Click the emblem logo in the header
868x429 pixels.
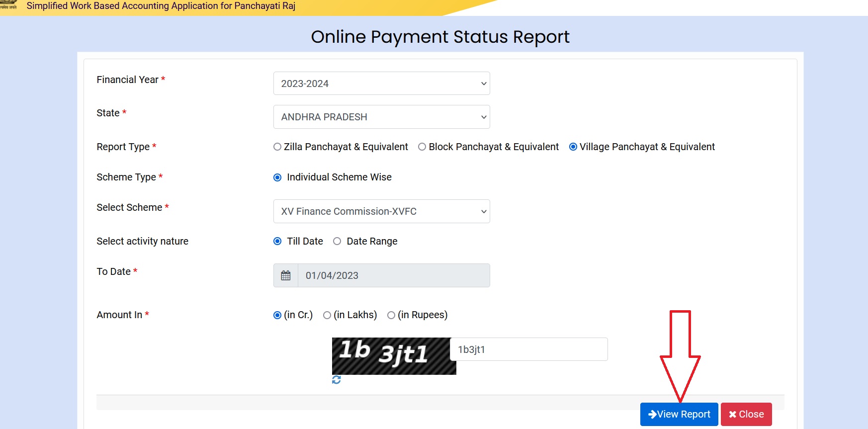(x=8, y=5)
